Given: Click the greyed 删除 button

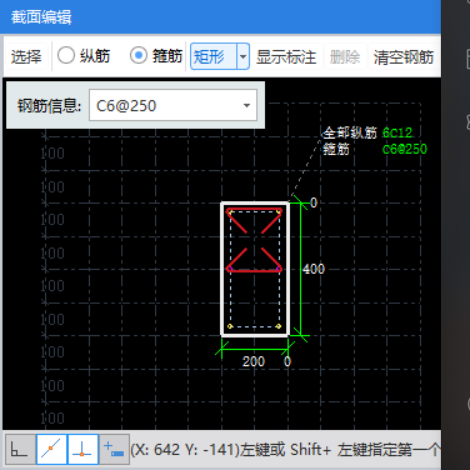Looking at the screenshot, I should [x=345, y=57].
